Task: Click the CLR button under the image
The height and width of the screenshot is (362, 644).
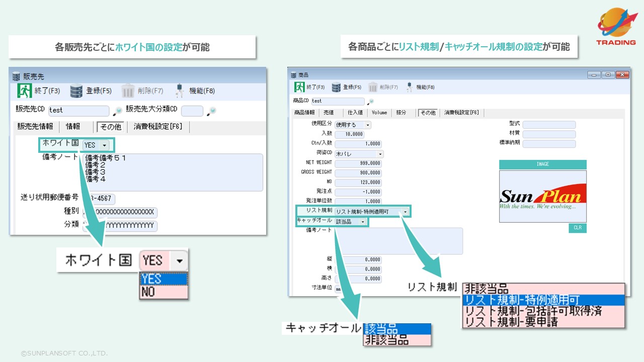Action: pyautogui.click(x=578, y=228)
